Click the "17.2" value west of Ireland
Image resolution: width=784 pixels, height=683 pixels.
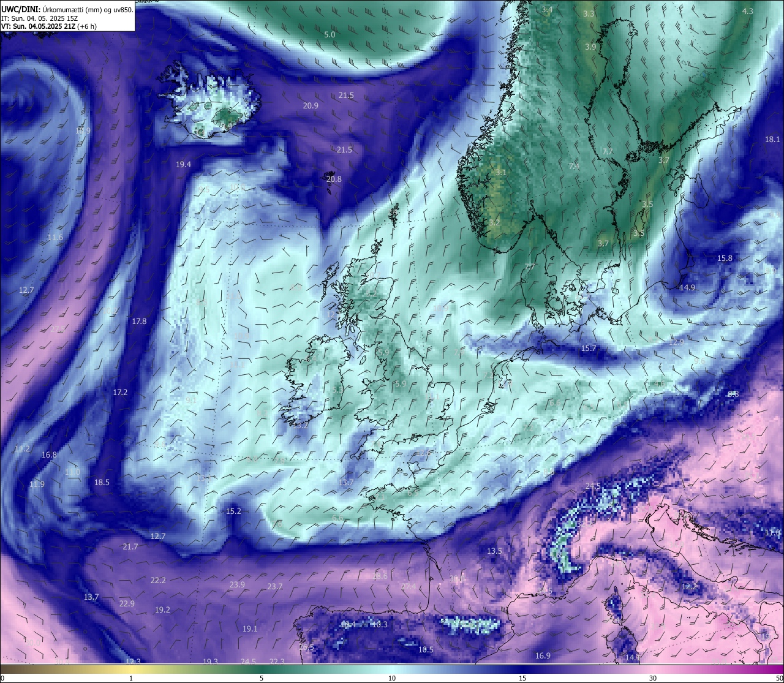pos(120,393)
